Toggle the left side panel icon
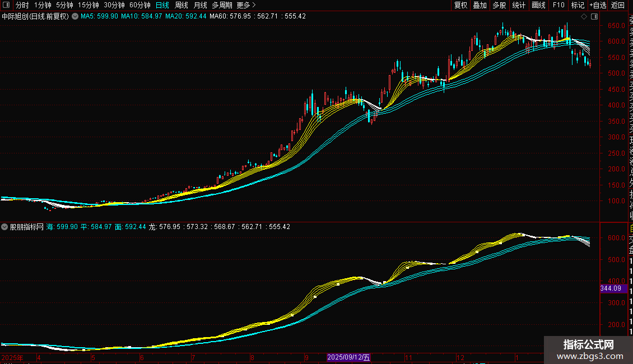Screen dimensions: 633x364 pyautogui.click(x=6, y=5)
